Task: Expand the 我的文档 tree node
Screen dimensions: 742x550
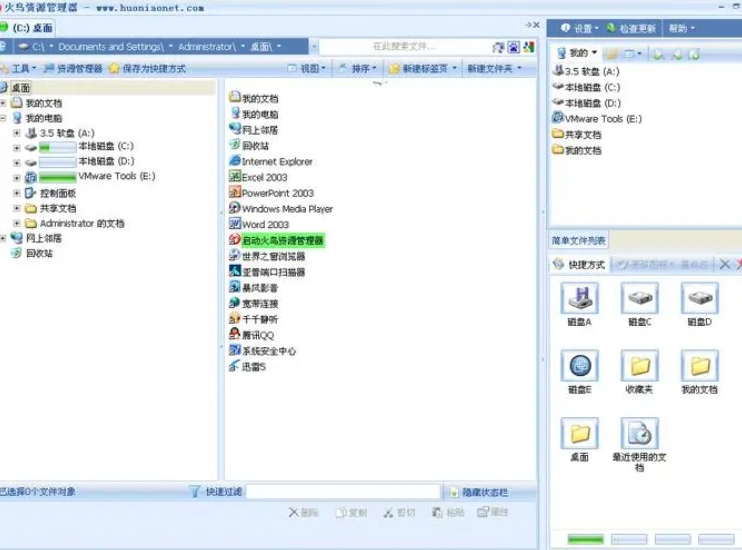Action: point(3,103)
